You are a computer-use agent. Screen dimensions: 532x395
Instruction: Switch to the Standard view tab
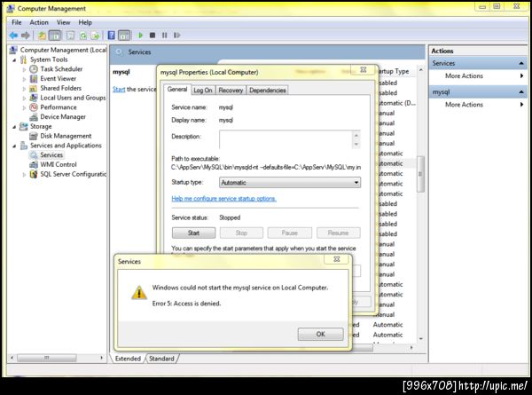click(x=161, y=359)
